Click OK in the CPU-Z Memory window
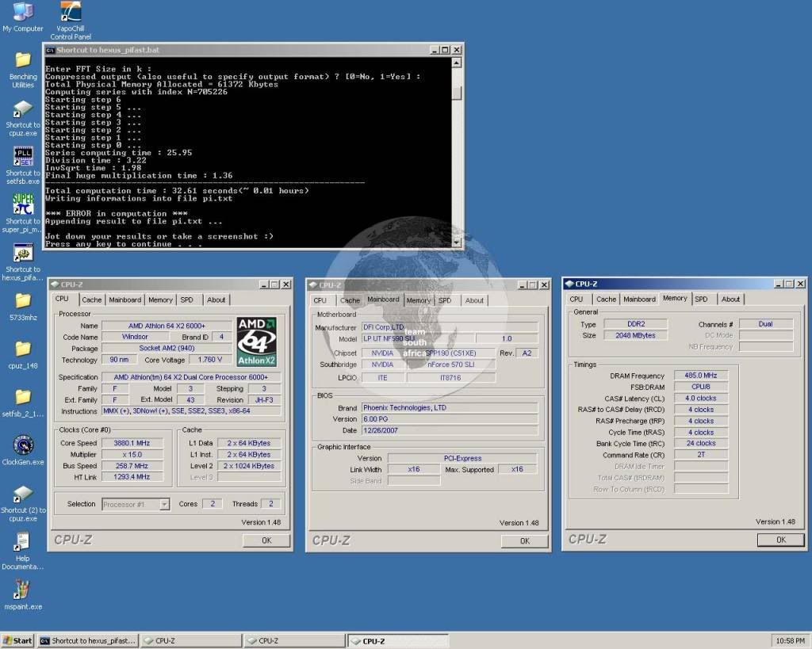This screenshot has width=812, height=649. tap(781, 540)
